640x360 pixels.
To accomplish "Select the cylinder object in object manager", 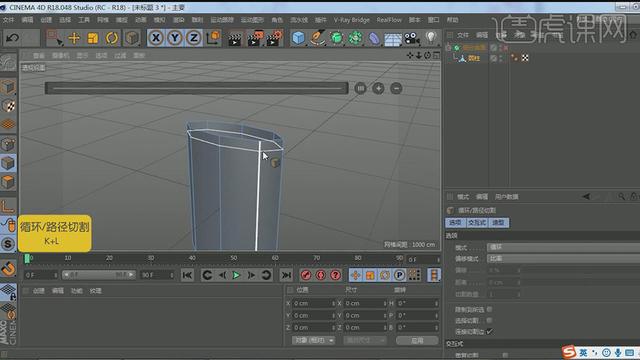I will [x=473, y=58].
